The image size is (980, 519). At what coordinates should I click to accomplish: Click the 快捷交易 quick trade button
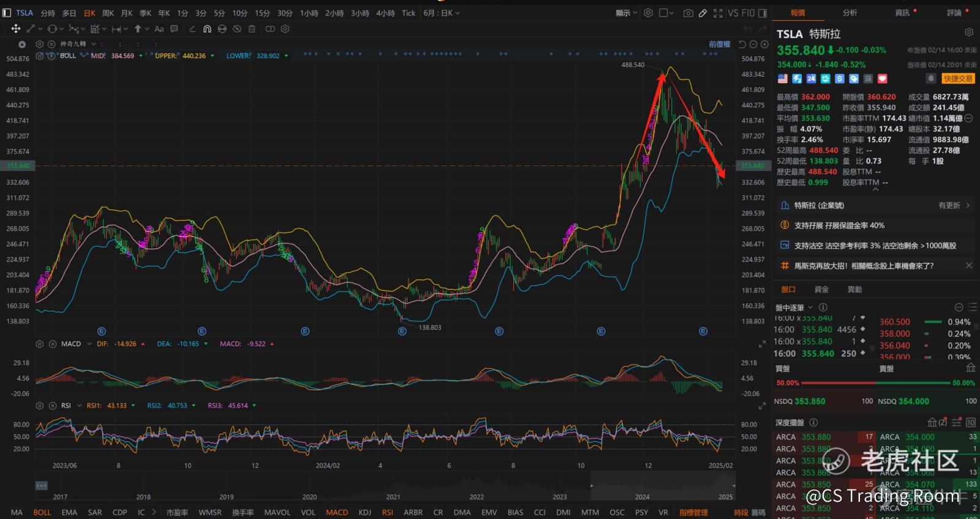[x=958, y=78]
